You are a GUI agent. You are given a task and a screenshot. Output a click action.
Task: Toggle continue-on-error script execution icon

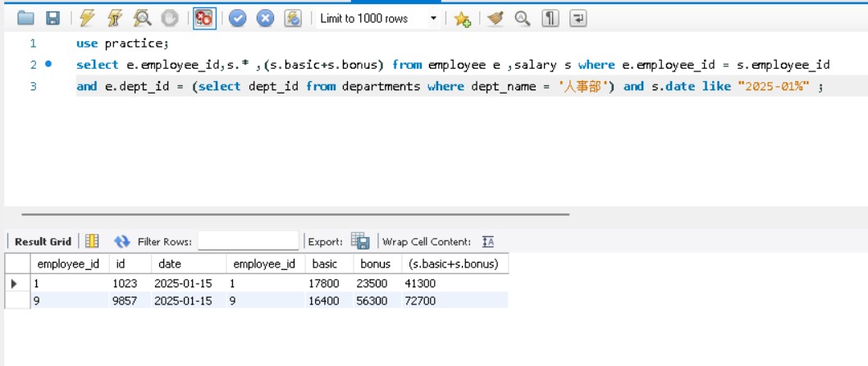point(204,18)
